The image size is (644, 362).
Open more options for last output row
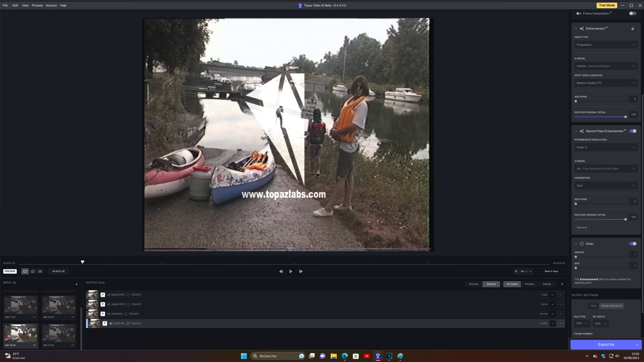pos(560,323)
